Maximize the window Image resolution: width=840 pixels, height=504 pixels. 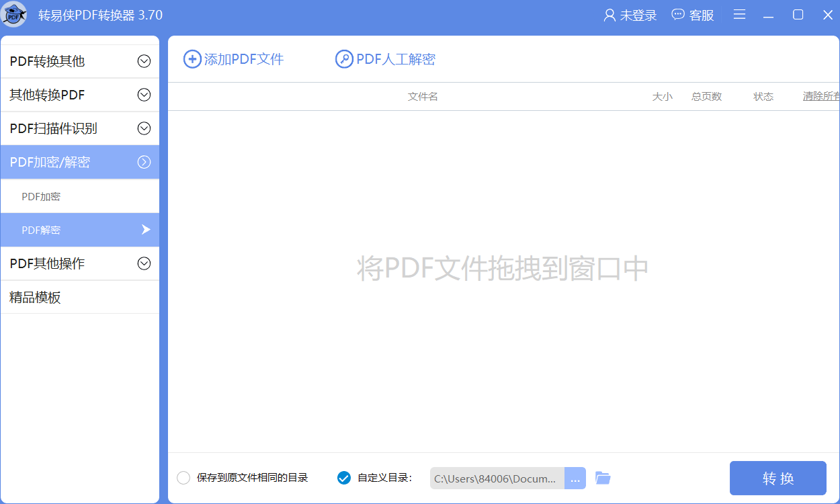(798, 15)
